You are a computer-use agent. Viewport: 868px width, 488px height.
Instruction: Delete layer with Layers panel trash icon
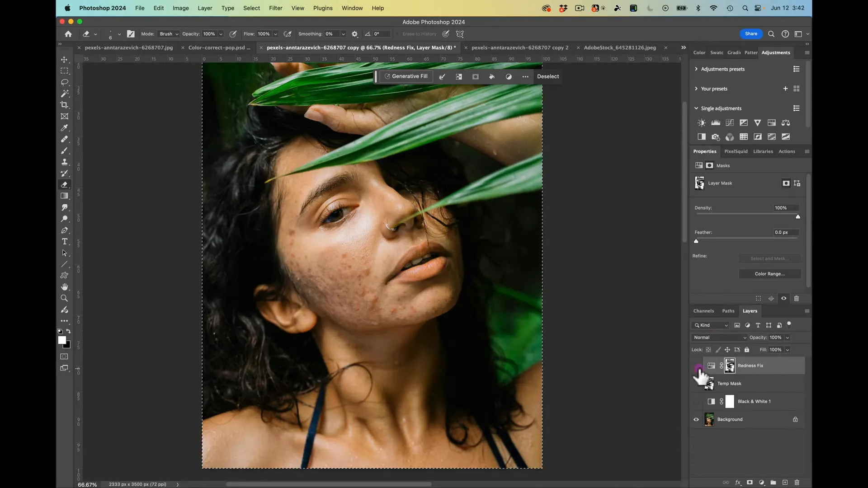coord(797,482)
